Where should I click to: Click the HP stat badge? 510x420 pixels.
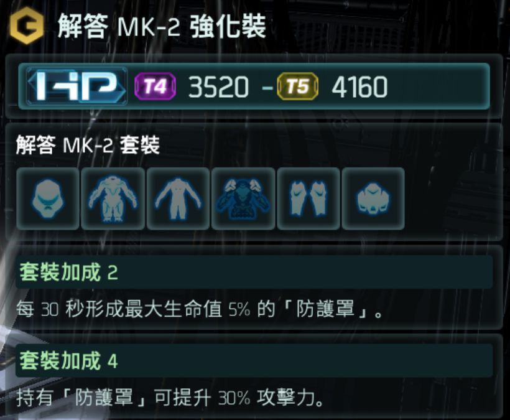click(76, 86)
